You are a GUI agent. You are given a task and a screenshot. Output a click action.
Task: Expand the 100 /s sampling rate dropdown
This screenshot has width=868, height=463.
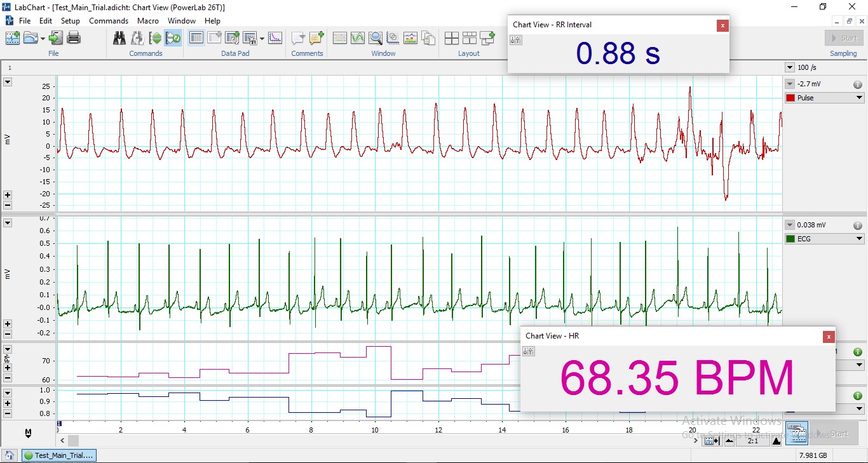(790, 67)
